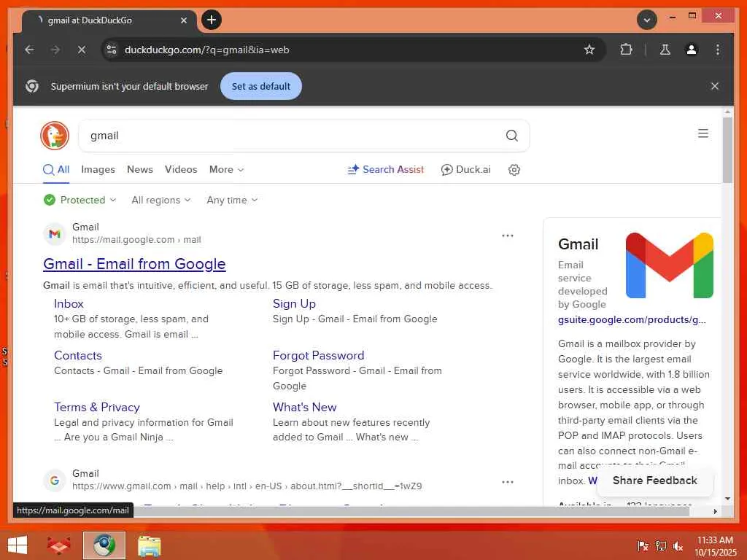The height and width of the screenshot is (560, 747).
Task: Expand the All regions dropdown
Action: tap(161, 200)
